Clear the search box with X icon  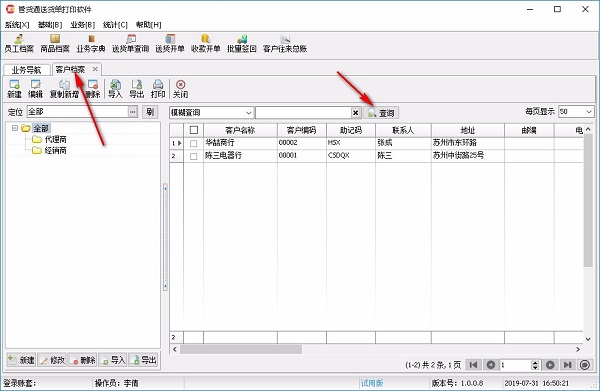(x=355, y=113)
